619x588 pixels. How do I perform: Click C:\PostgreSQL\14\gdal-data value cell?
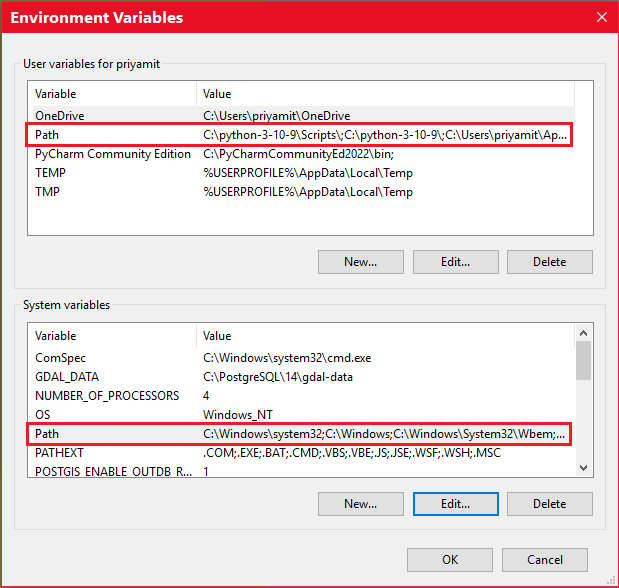(278, 377)
